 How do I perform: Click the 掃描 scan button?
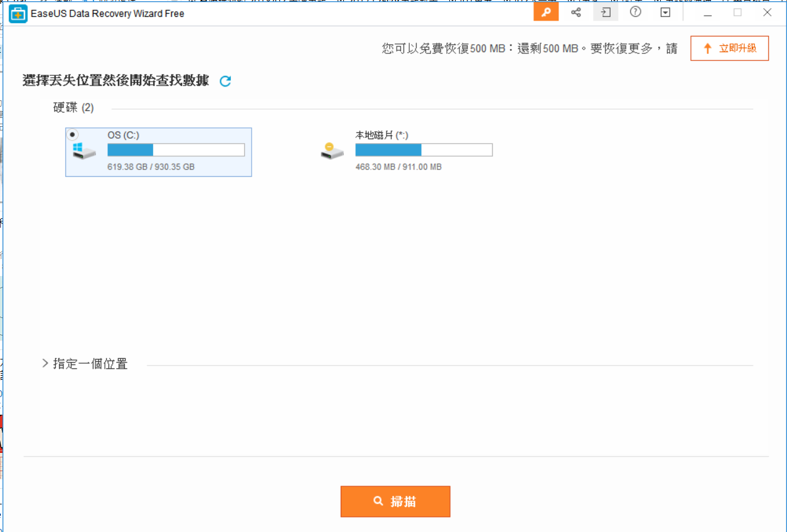(x=395, y=501)
